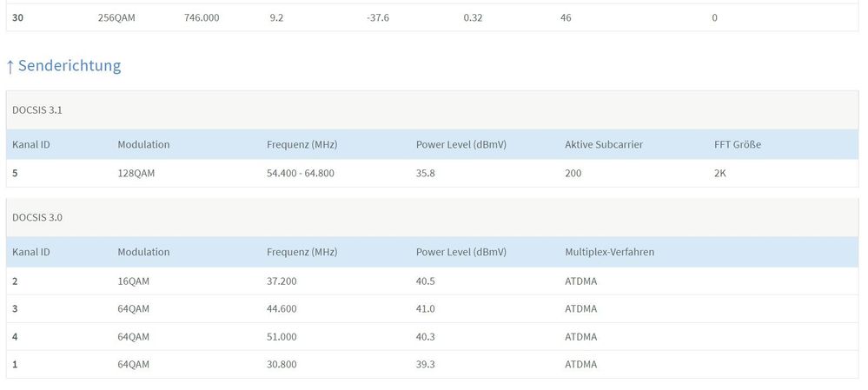Select the 35.8 power level value

pyautogui.click(x=426, y=173)
